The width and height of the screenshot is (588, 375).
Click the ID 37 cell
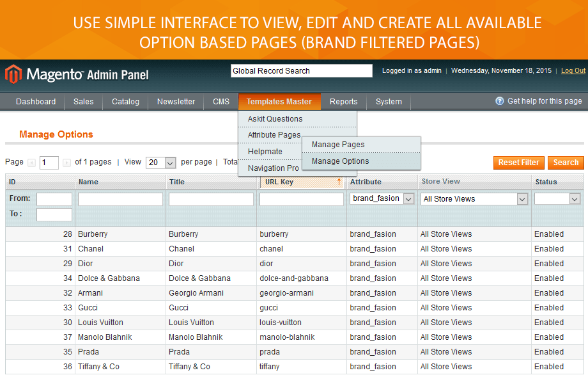(x=40, y=337)
